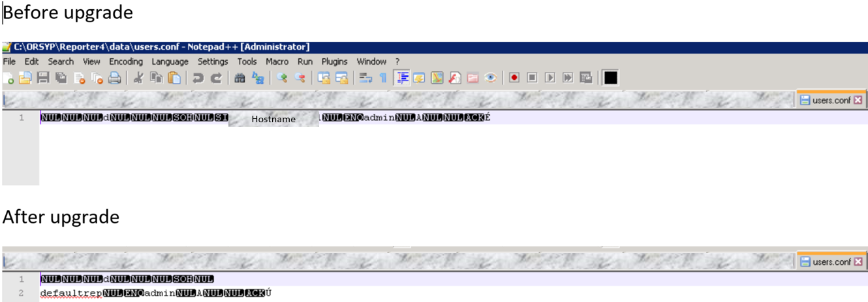Click the Copy toolbar icon
The height and width of the screenshot is (302, 868).
pyautogui.click(x=157, y=78)
